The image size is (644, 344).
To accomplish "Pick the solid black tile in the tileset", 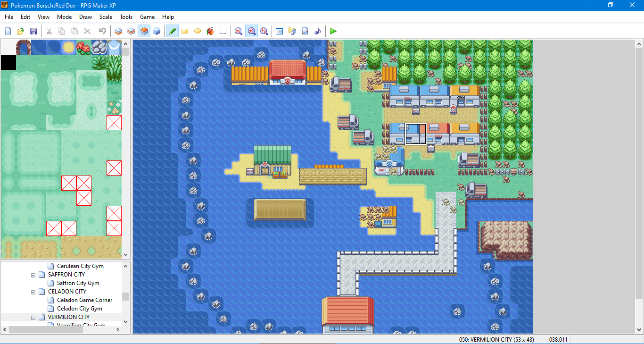I will tap(8, 62).
